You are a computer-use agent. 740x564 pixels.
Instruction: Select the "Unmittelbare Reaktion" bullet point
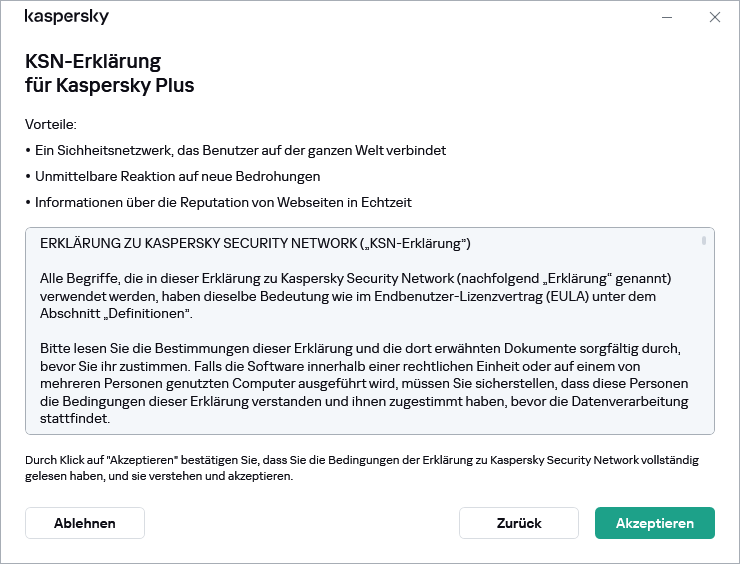[177, 177]
